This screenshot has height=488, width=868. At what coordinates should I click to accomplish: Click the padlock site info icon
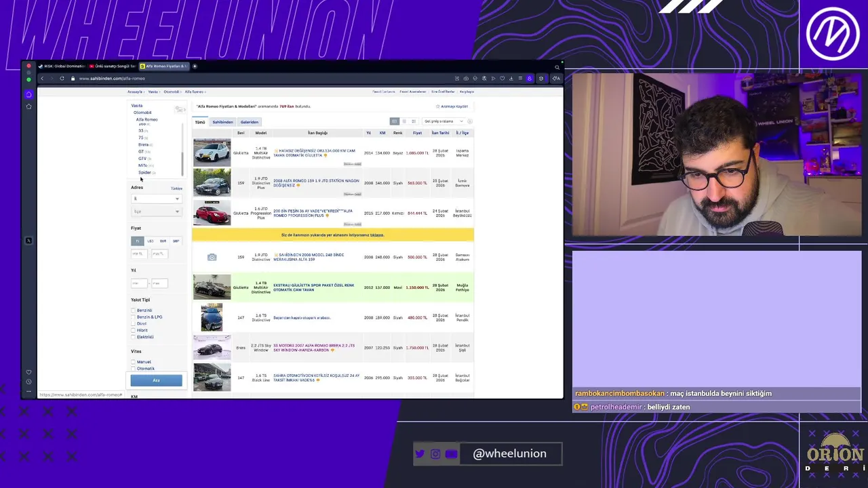coord(73,78)
